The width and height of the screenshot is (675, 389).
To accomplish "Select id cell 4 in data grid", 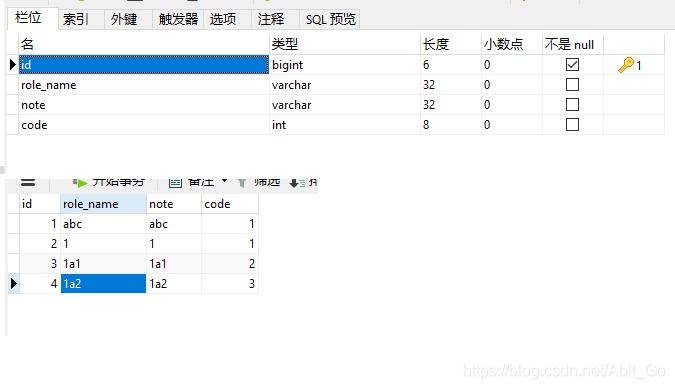I will 40,284.
